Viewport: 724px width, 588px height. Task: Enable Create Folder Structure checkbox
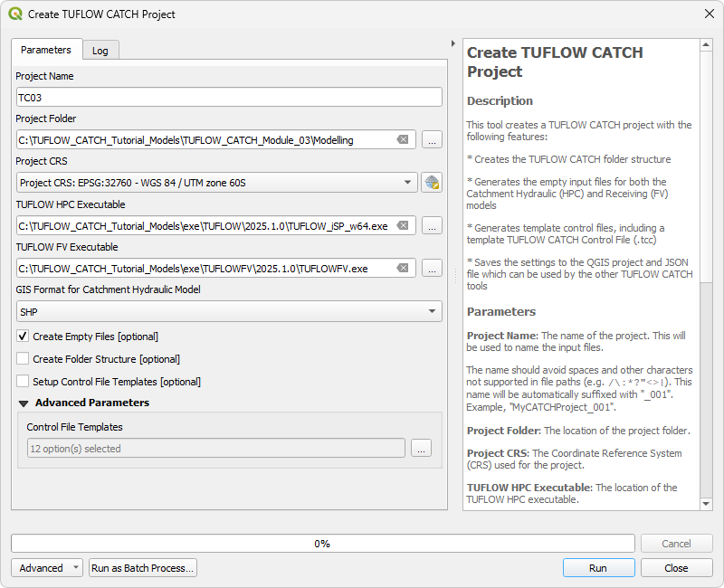pos(24,359)
